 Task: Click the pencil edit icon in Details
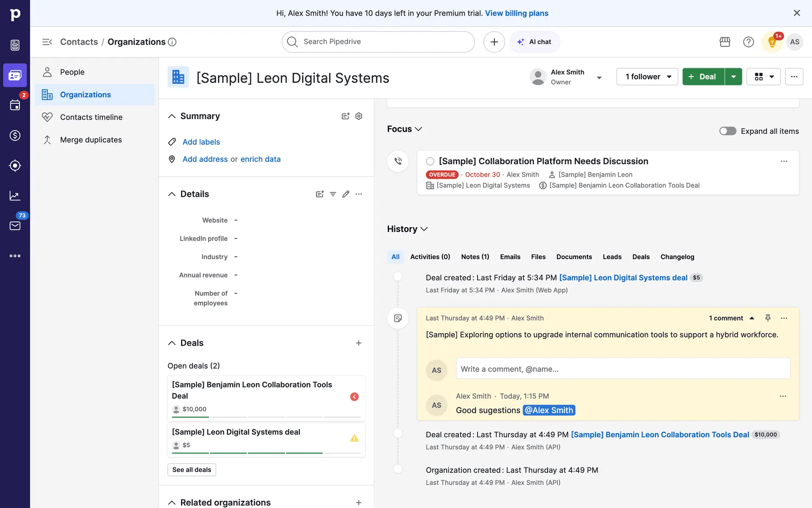tap(346, 194)
